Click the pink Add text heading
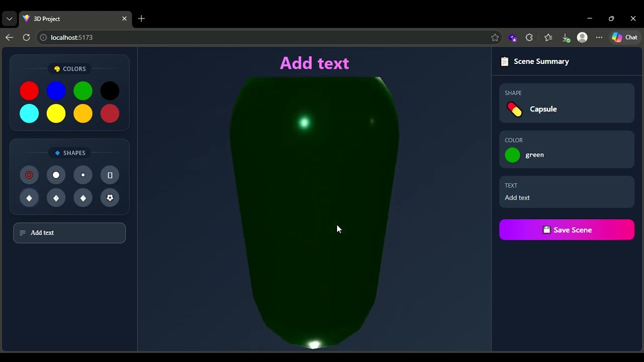Viewport: 644px width, 362px height. (x=314, y=63)
